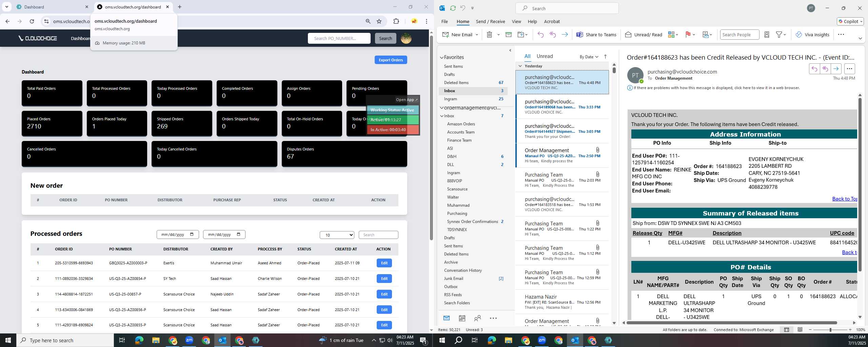Open the Address Book icon

pyautogui.click(x=767, y=35)
